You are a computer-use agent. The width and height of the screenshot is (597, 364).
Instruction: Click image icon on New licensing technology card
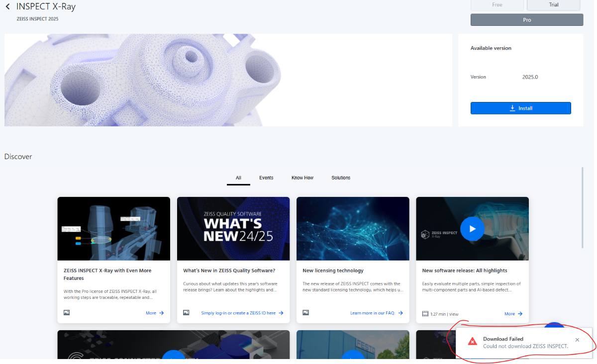pyautogui.click(x=305, y=313)
